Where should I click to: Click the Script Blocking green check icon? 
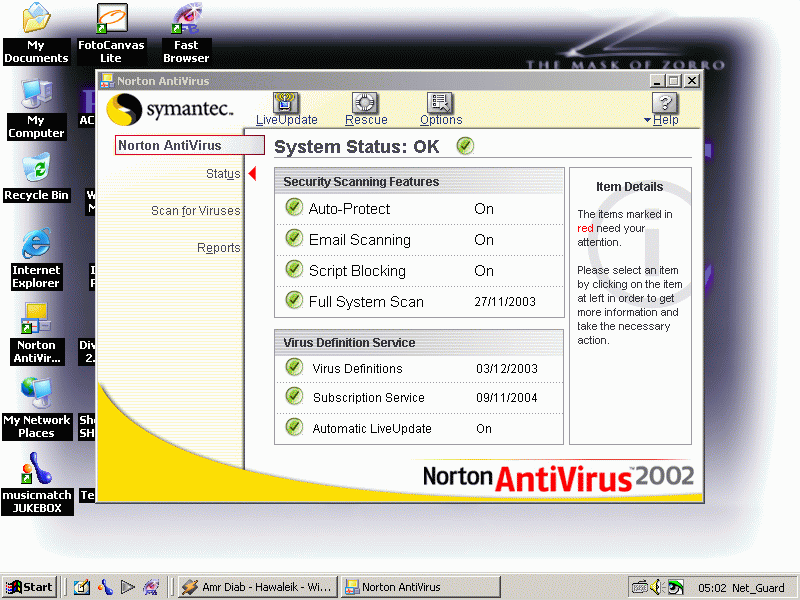294,269
